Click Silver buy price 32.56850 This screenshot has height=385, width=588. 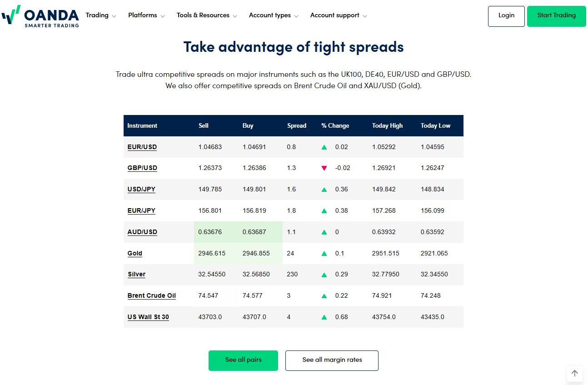point(256,275)
